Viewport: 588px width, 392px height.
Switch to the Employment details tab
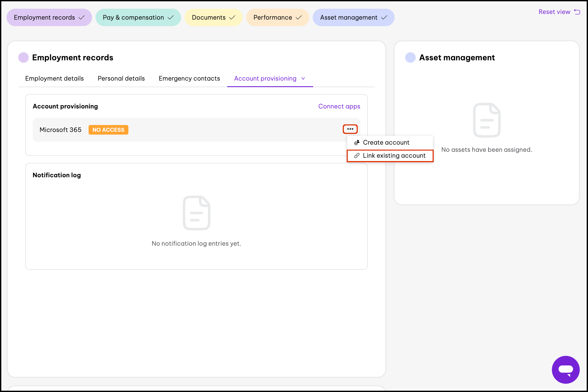(54, 78)
